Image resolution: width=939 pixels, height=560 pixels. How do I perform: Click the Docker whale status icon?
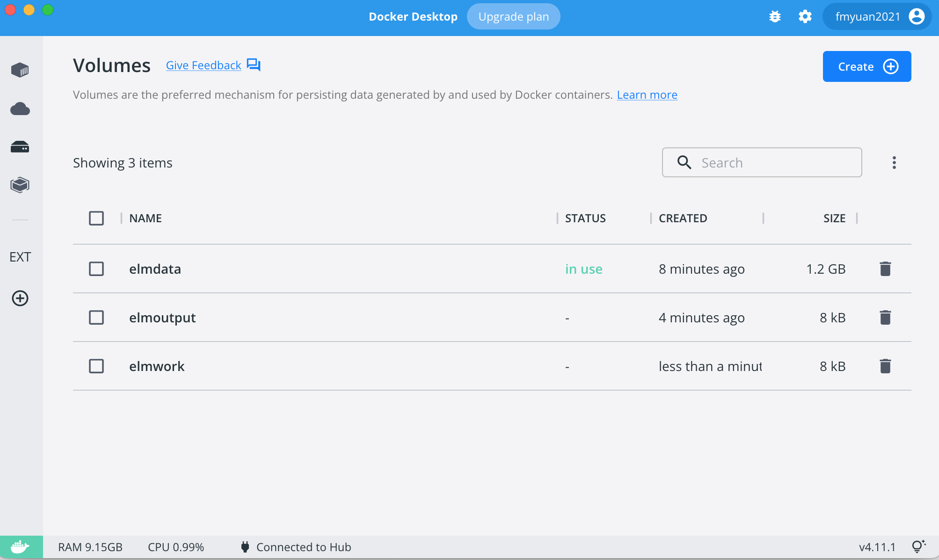(x=20, y=547)
